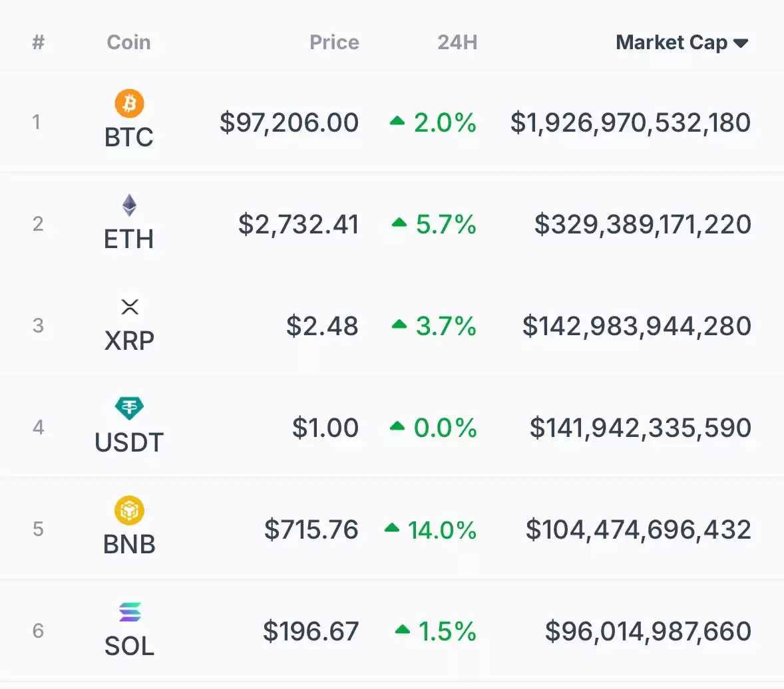Image resolution: width=784 pixels, height=689 pixels.
Task: Select Bitcoin's market cap value $1,926,970,532,180
Action: pyautogui.click(x=630, y=123)
